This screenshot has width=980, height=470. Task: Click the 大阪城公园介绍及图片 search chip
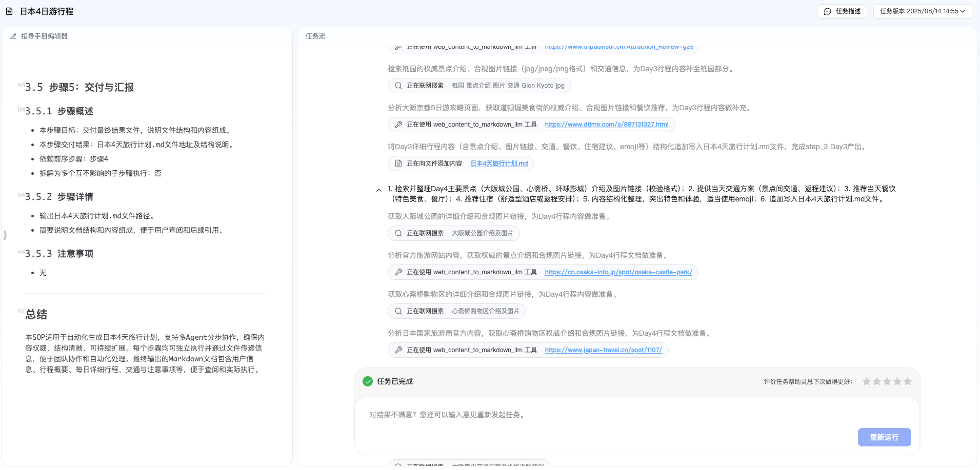[x=453, y=233]
